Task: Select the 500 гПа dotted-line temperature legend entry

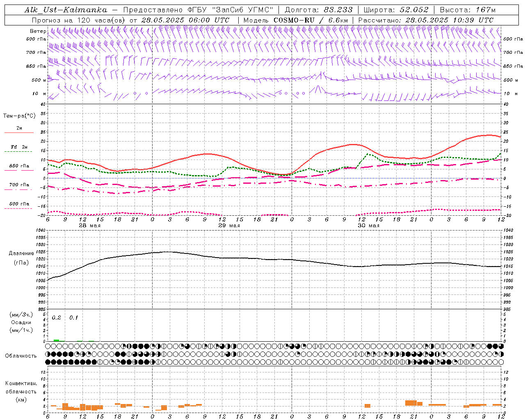Action: tap(19, 204)
